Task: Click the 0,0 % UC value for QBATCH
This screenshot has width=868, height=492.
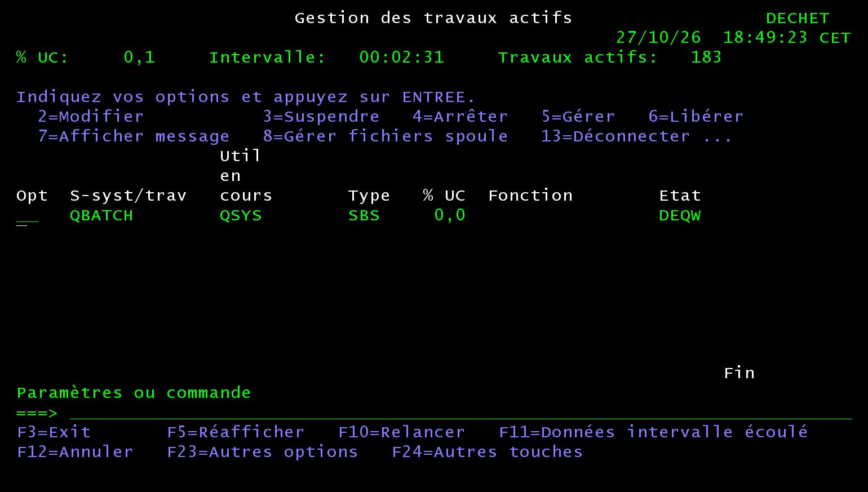Action: pos(450,215)
